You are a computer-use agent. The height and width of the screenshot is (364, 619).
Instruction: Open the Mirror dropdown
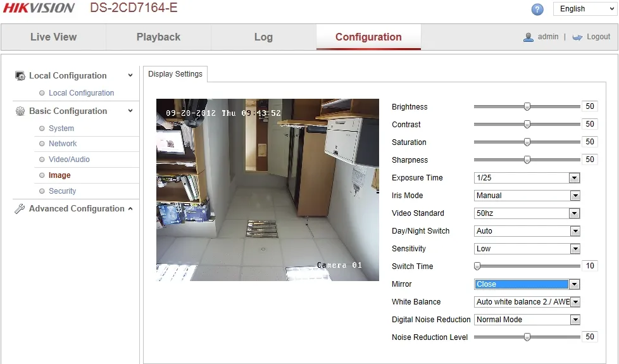click(x=527, y=284)
